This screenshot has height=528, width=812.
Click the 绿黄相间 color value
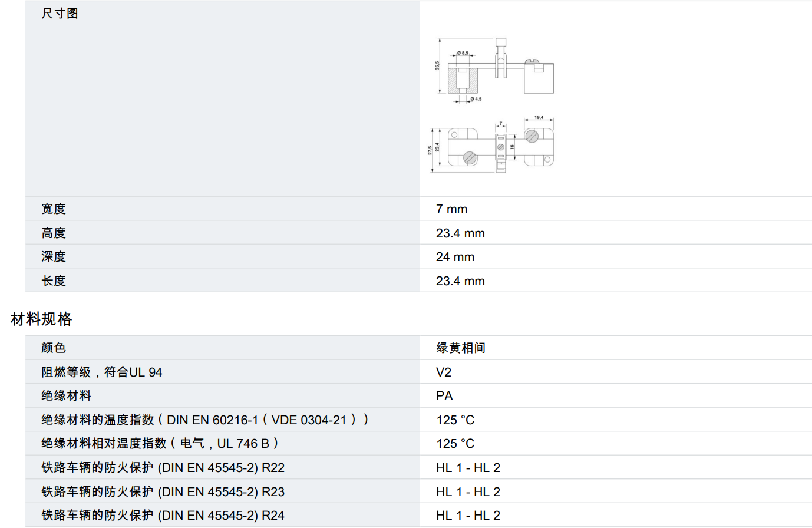coord(461,348)
